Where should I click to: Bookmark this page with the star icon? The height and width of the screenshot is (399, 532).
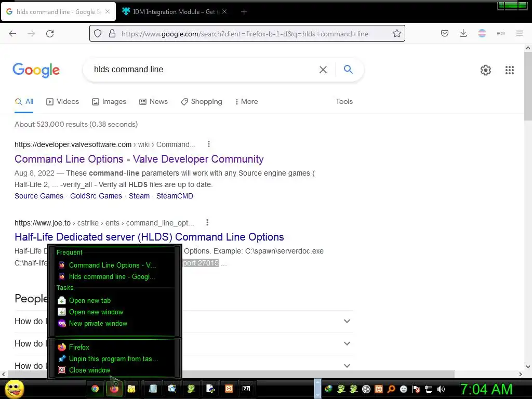(396, 33)
